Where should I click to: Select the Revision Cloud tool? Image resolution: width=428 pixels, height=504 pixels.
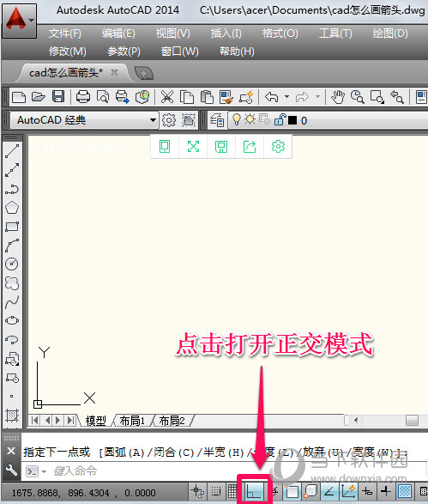(x=12, y=283)
